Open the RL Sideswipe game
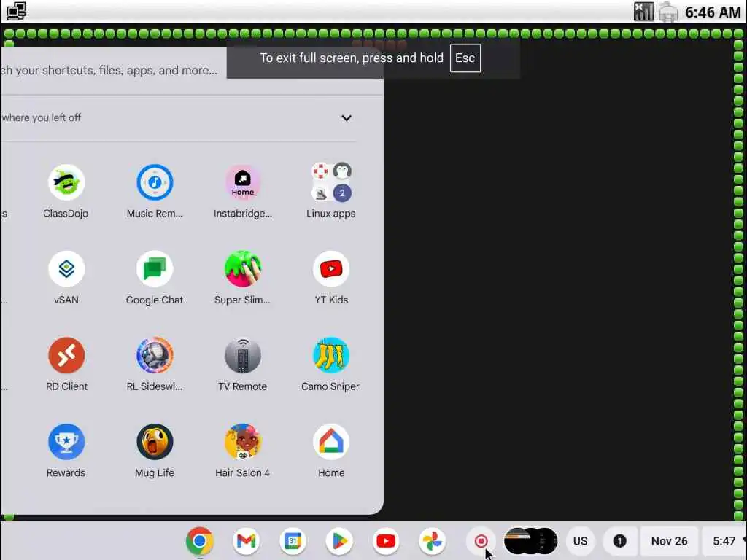The image size is (747, 560). click(155, 355)
